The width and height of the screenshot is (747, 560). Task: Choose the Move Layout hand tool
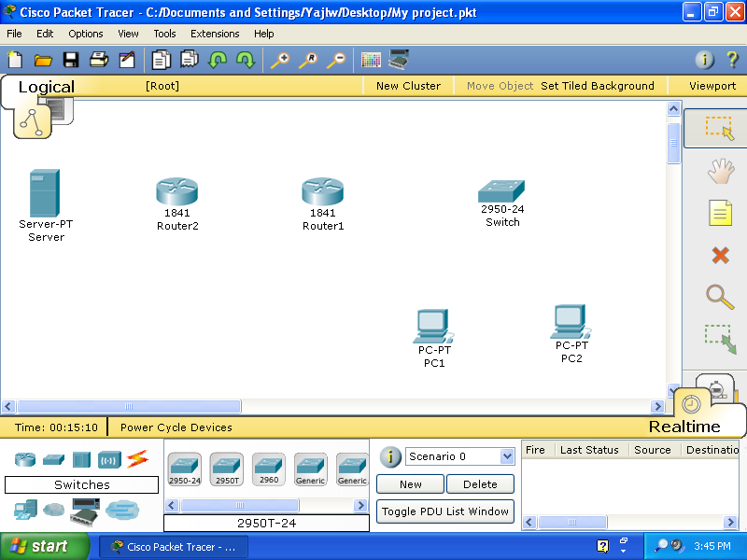click(x=720, y=171)
